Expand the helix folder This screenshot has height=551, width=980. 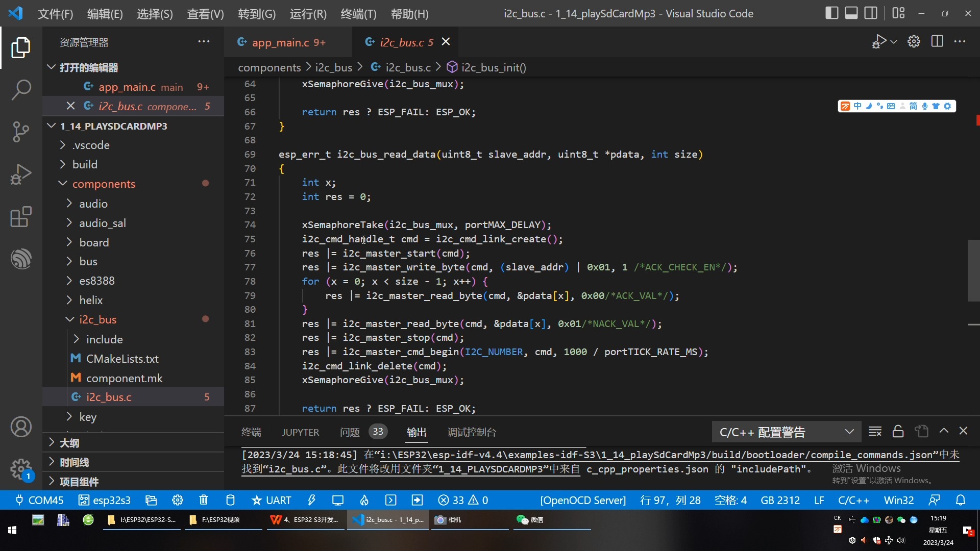click(91, 300)
